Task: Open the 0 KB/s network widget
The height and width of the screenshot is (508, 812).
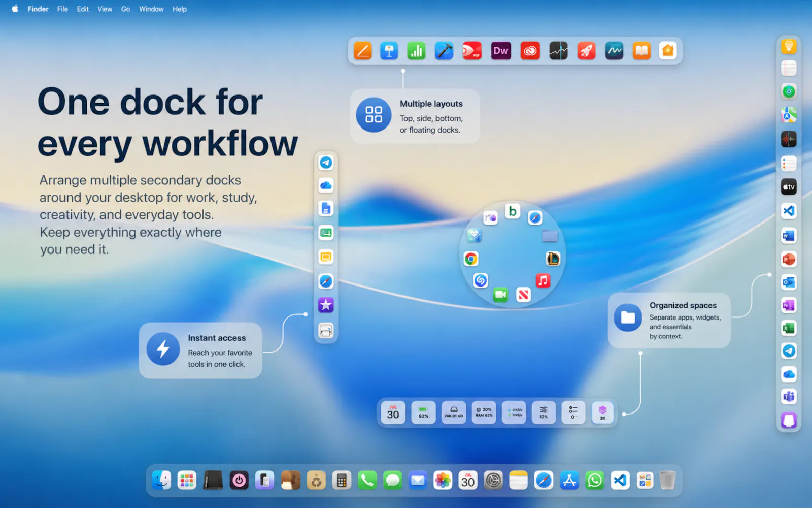Action: coord(514,412)
